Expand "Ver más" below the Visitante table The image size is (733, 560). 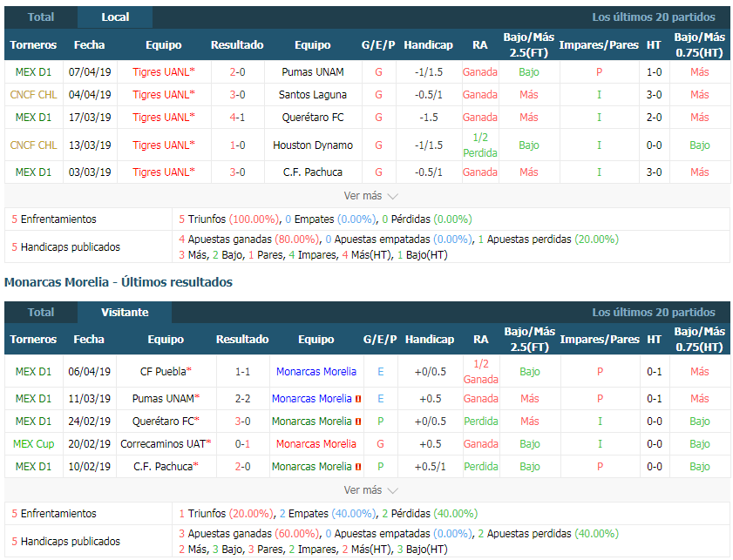[370, 490]
